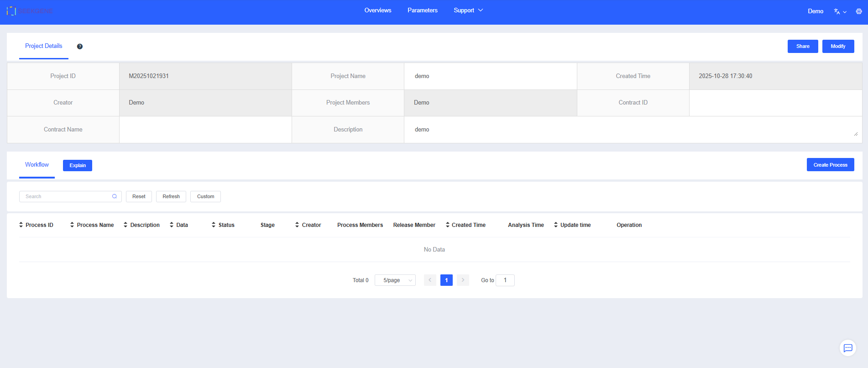Sort by Process ID column arrows
The image size is (868, 368).
tap(21, 225)
